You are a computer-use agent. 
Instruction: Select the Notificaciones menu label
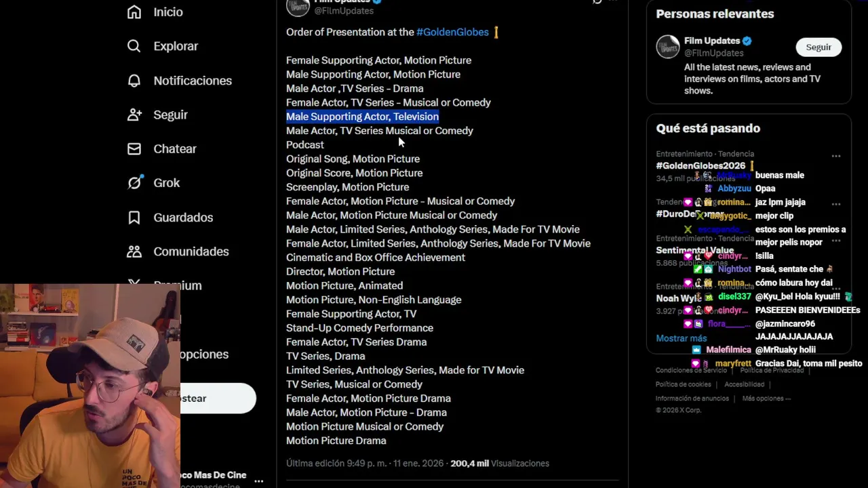193,81
